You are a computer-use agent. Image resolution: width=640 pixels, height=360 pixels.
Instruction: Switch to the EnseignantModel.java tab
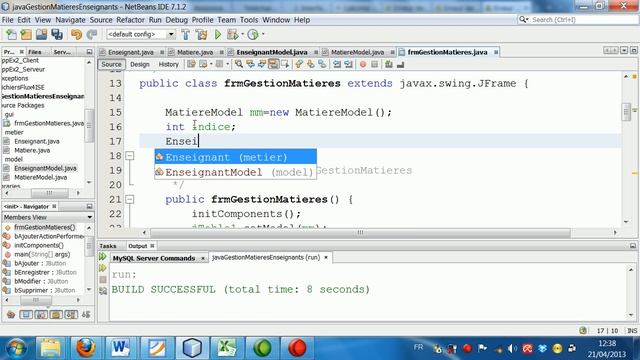[x=271, y=52]
